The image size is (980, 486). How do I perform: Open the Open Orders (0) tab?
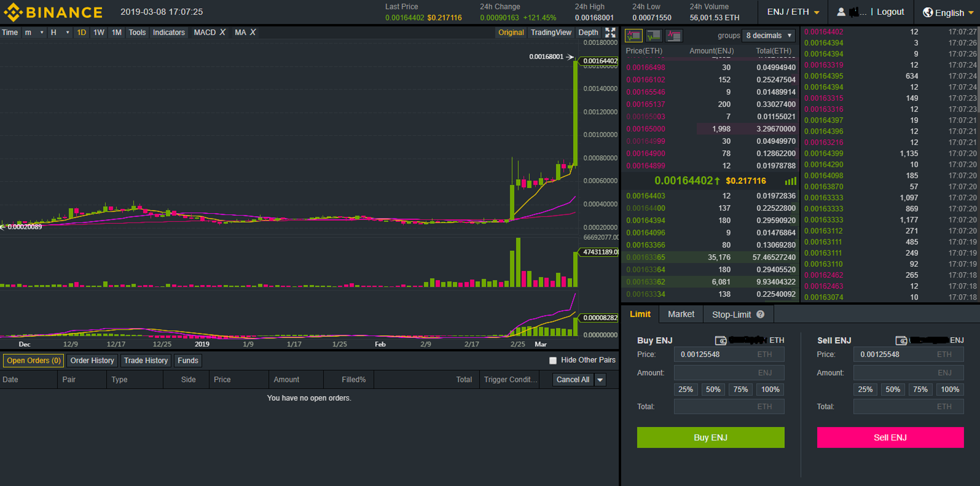click(34, 361)
